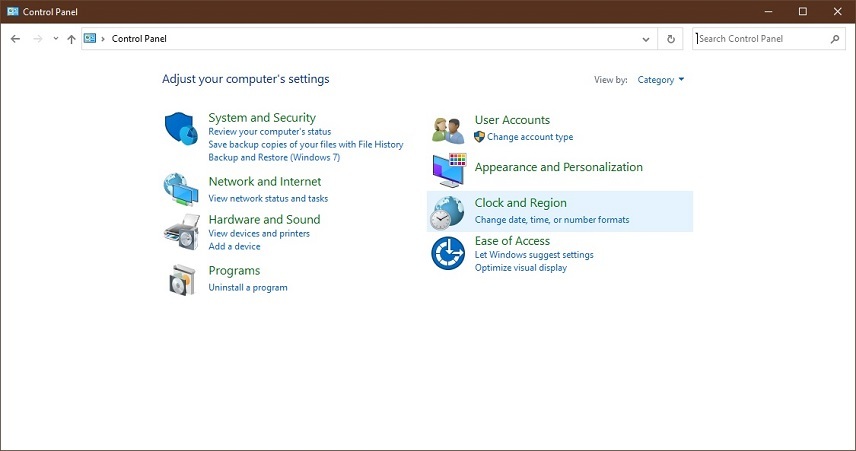Click View devices and printers

[259, 233]
